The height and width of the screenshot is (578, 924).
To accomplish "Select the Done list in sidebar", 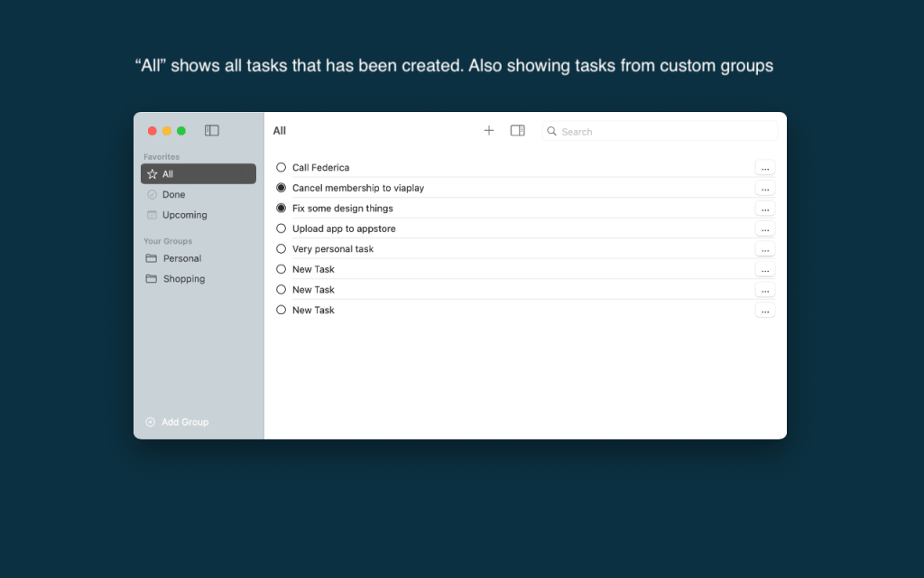I will pyautogui.click(x=173, y=194).
